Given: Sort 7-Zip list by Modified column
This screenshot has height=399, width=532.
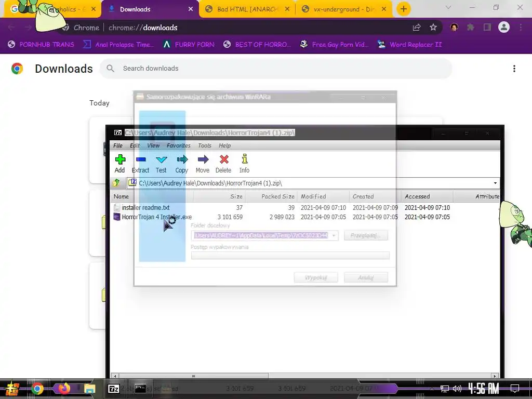Looking at the screenshot, I should coord(323,196).
